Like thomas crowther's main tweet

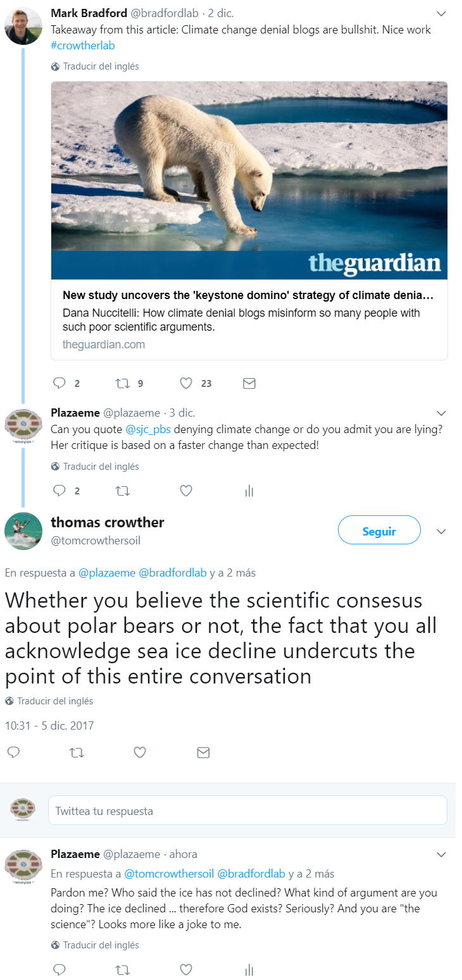[140, 752]
